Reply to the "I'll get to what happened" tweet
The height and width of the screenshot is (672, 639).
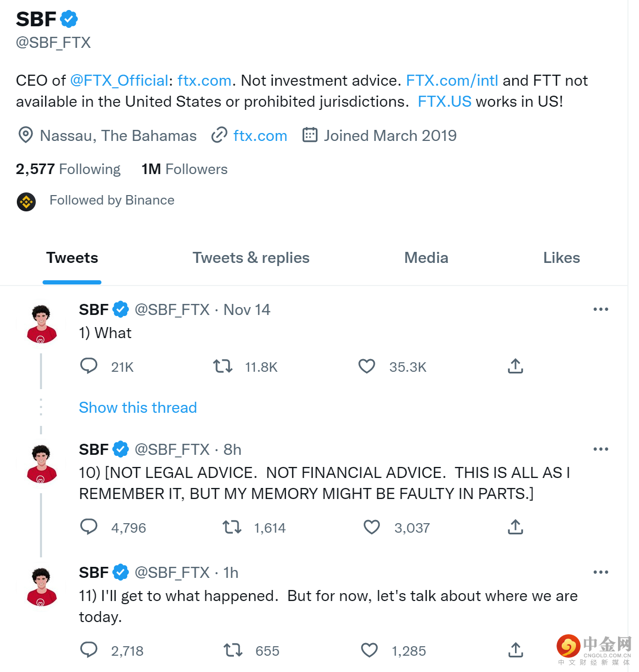(x=89, y=650)
